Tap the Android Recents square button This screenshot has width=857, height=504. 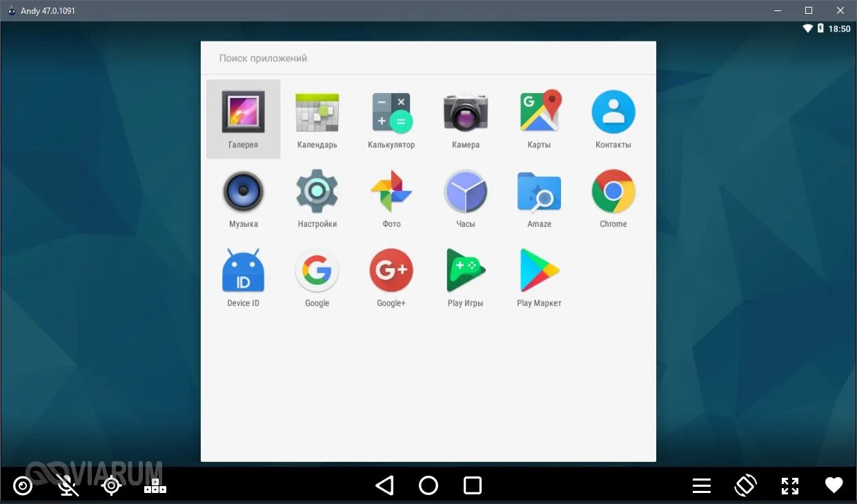click(473, 485)
